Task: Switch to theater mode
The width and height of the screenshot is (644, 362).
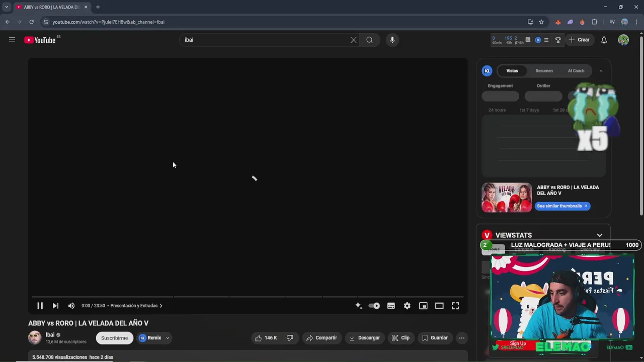Action: pyautogui.click(x=439, y=306)
